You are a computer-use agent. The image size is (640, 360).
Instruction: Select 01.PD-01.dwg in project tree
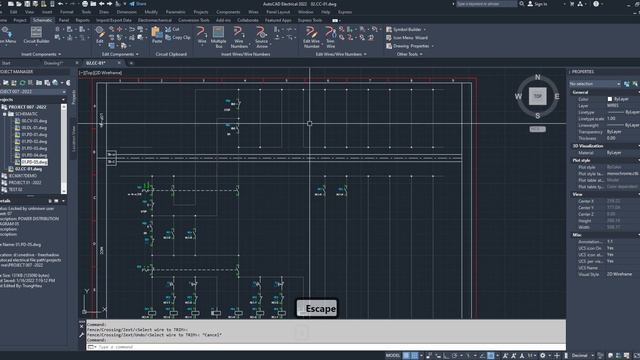click(x=34, y=134)
